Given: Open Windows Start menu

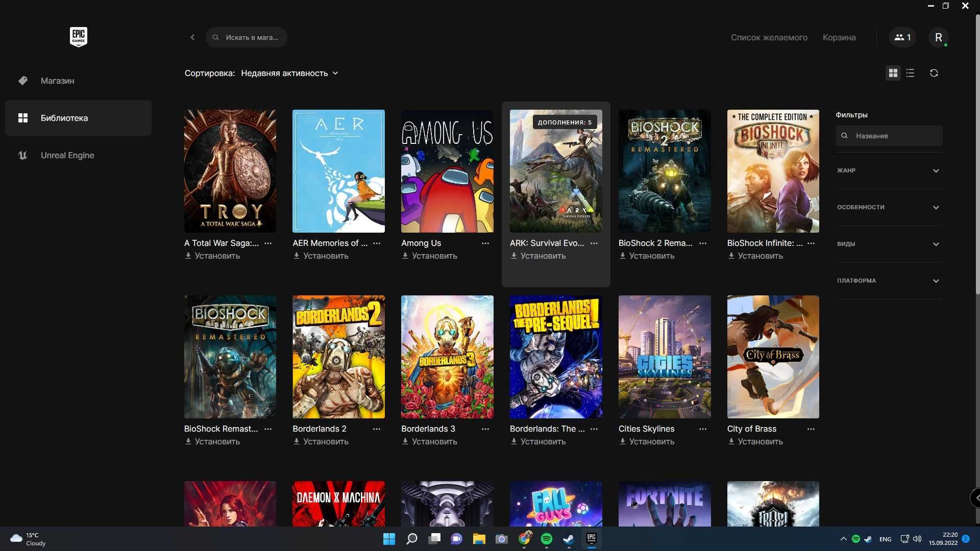Looking at the screenshot, I should pyautogui.click(x=389, y=539).
